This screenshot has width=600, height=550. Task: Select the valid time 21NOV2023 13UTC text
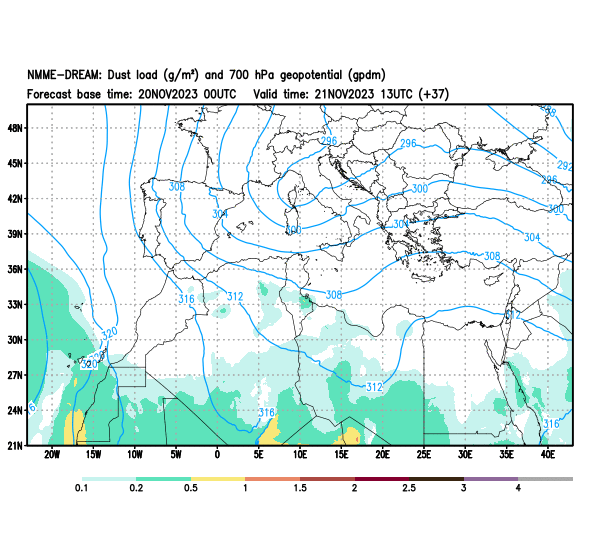click(x=351, y=94)
